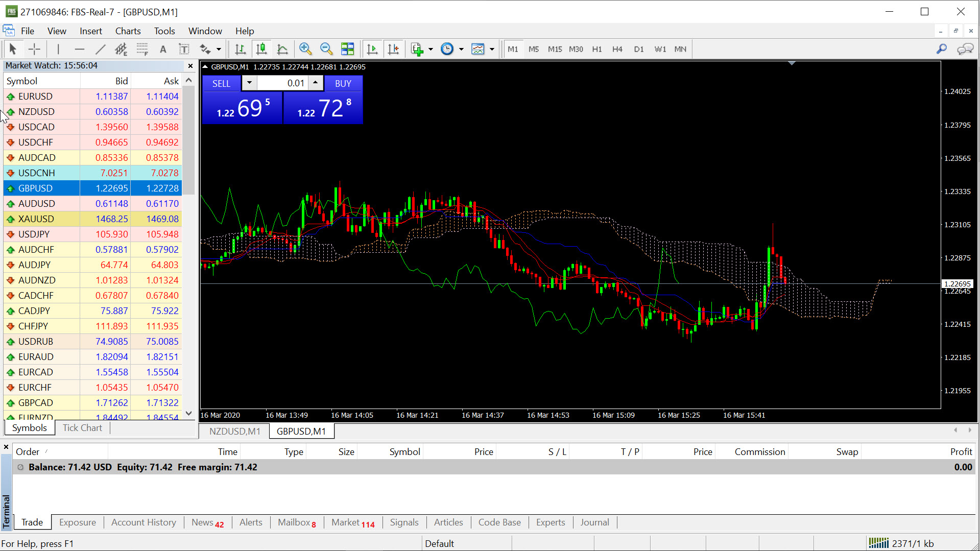Open the News tab
The width and height of the screenshot is (980, 551).
coord(207,522)
